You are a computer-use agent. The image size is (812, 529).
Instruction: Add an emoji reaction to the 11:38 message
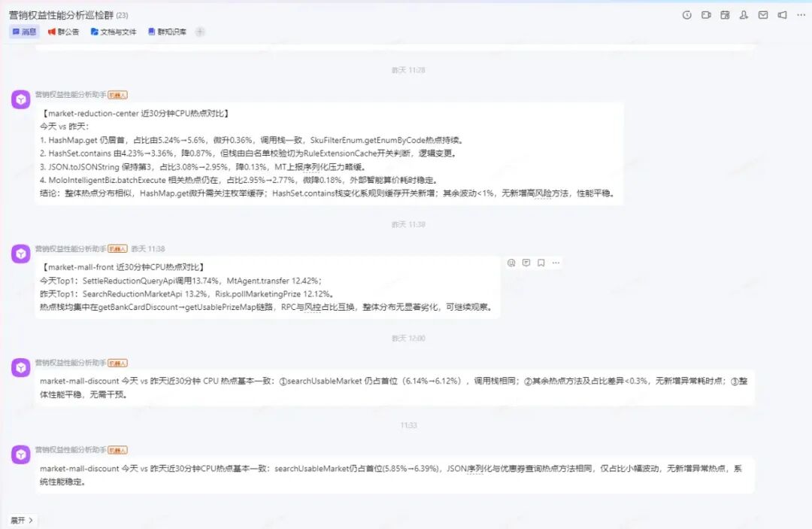[511, 263]
